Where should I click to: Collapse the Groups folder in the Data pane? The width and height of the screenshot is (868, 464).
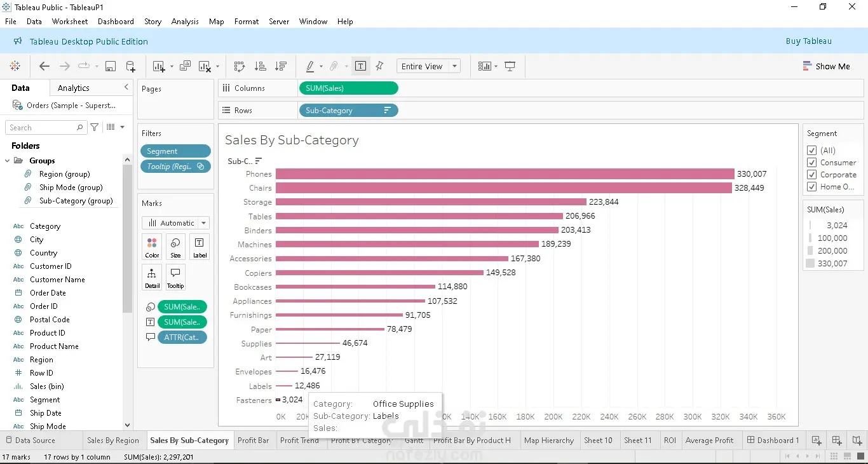[x=8, y=161]
